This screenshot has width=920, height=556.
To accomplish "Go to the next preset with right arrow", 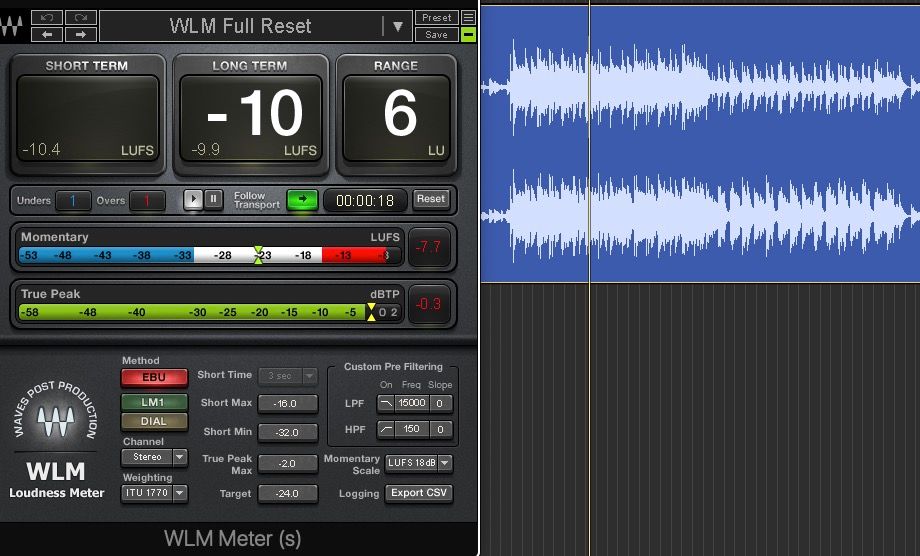I will [x=81, y=34].
